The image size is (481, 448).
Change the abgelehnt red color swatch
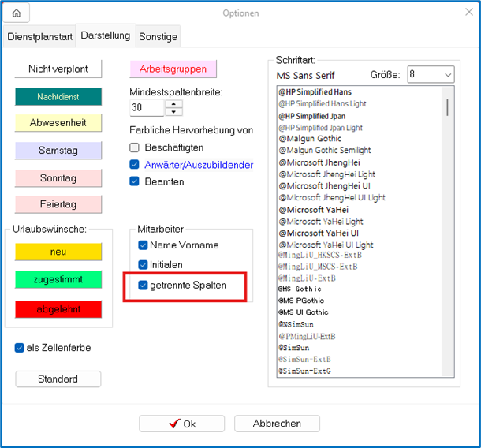[58, 309]
